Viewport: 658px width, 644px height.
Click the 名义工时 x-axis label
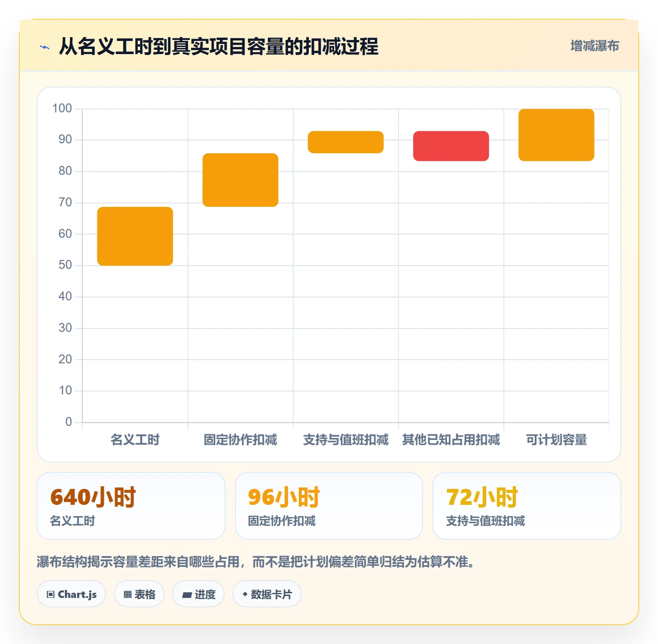click(135, 440)
